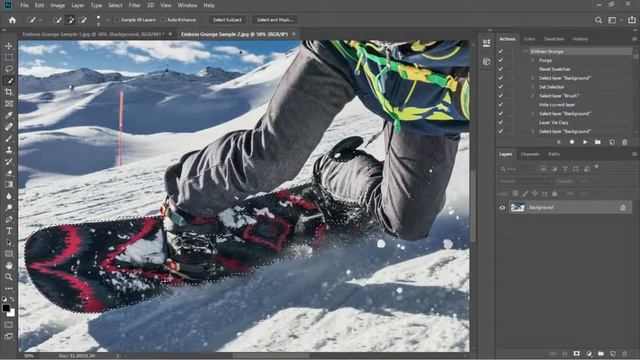Choose New selection brush mode
This screenshot has height=360, width=640.
[58, 20]
